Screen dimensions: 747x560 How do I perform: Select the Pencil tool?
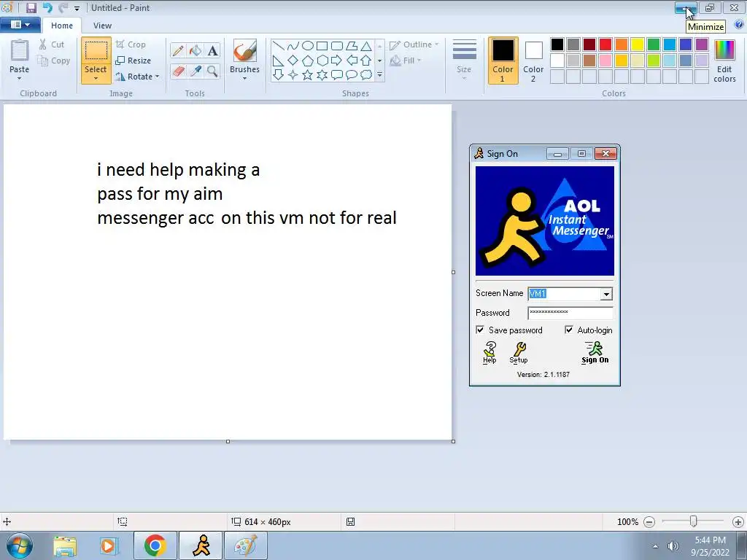point(178,50)
